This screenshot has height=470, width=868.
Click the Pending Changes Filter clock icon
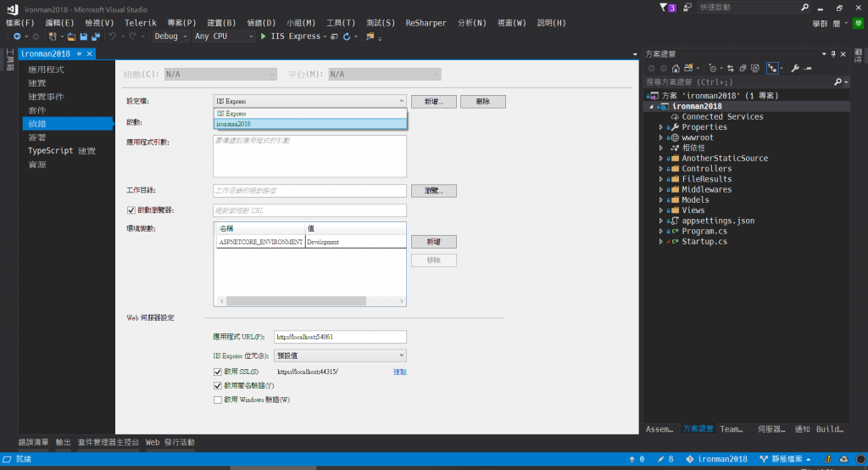pos(712,68)
